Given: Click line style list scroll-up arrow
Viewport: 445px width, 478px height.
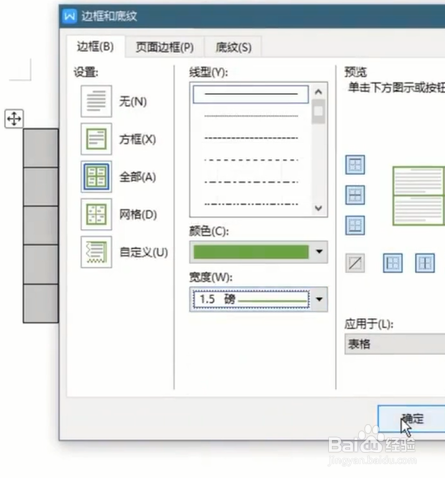Looking at the screenshot, I should (318, 92).
